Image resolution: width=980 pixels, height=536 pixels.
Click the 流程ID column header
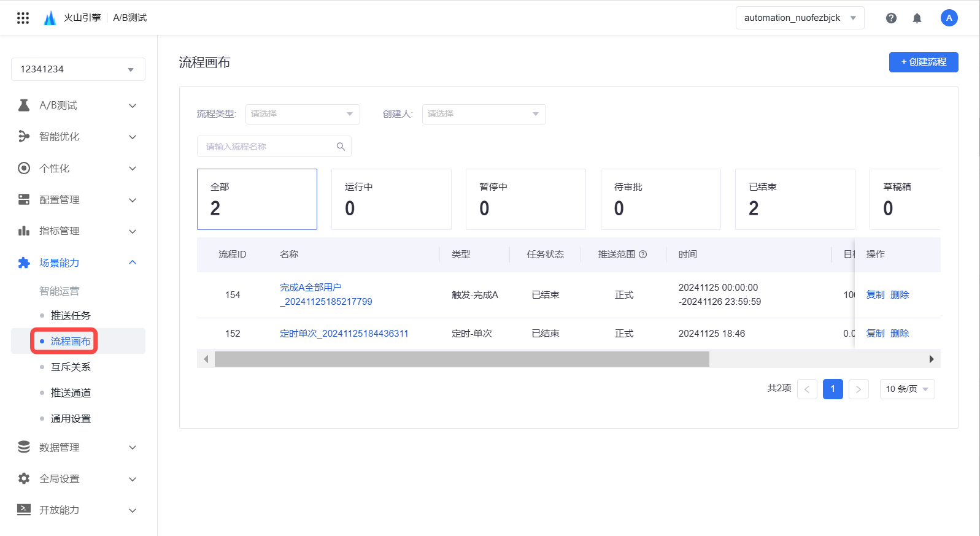click(x=233, y=254)
